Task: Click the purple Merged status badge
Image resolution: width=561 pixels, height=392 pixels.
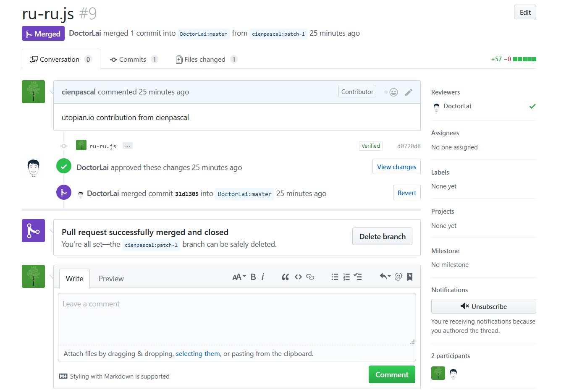Action: pyautogui.click(x=43, y=34)
